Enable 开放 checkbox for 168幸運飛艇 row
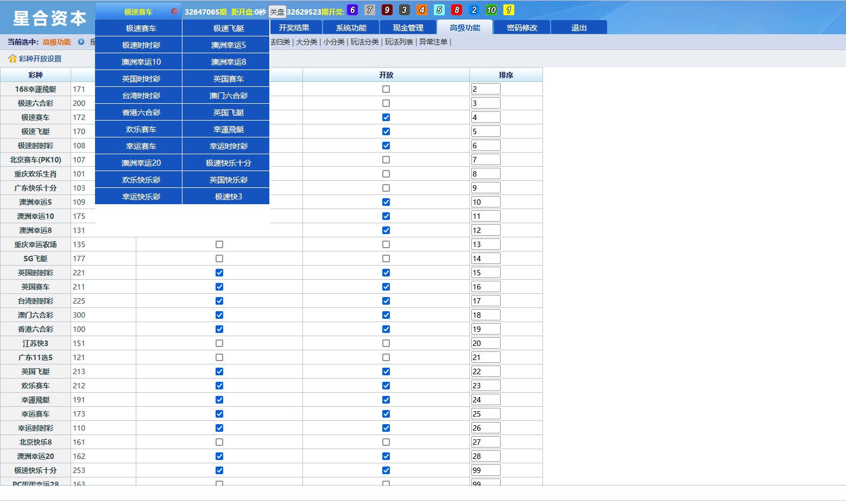The height and width of the screenshot is (504, 846). click(386, 89)
